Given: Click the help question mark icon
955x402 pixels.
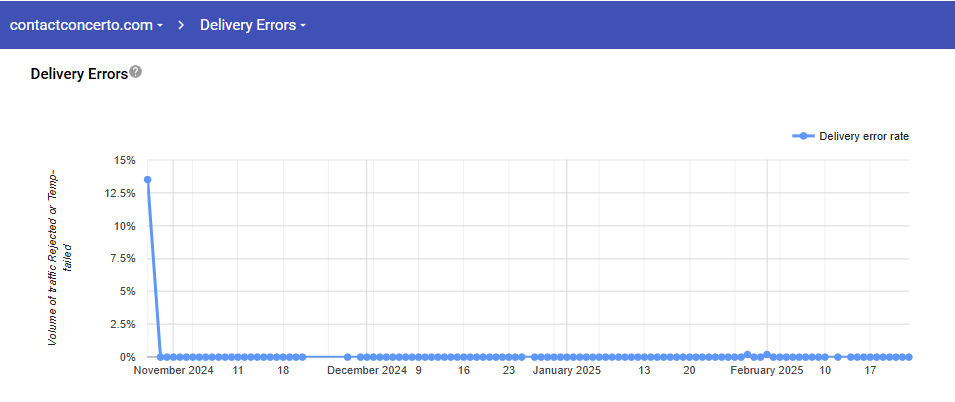Looking at the screenshot, I should coord(136,73).
